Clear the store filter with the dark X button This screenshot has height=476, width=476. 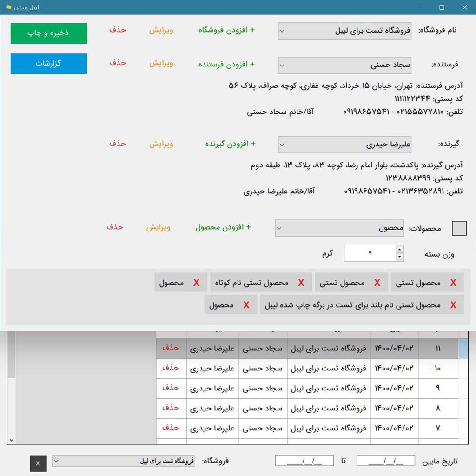click(38, 463)
